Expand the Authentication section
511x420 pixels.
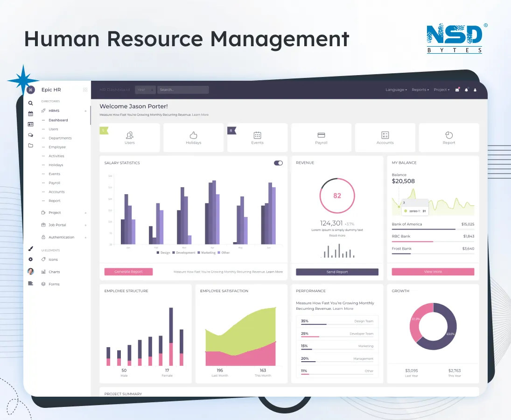pyautogui.click(x=64, y=237)
